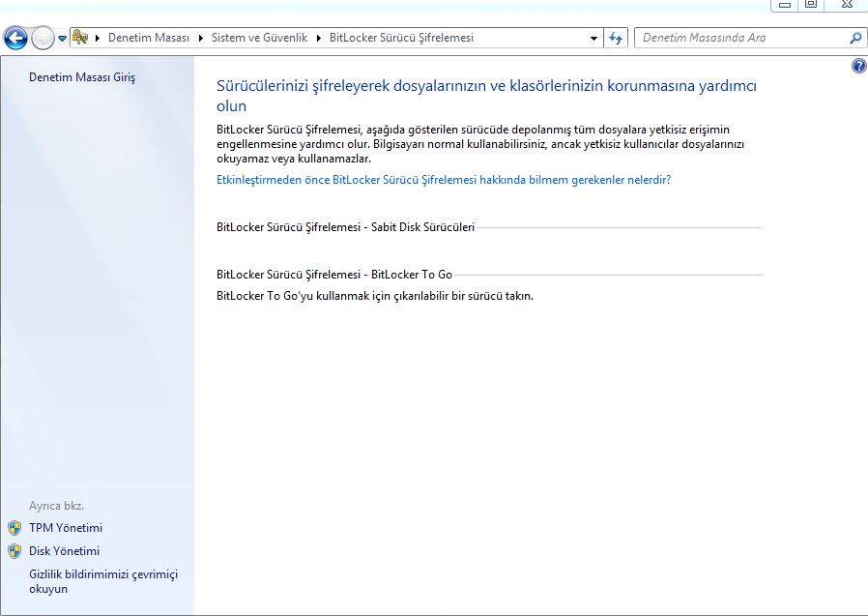The image size is (868, 616).
Task: Open Denetim Masası Giriş link
Action: (x=82, y=77)
